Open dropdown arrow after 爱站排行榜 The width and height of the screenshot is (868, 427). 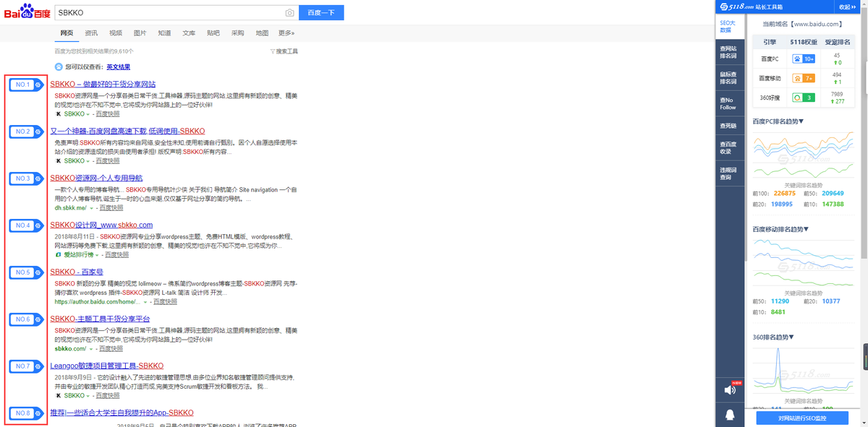click(x=98, y=255)
